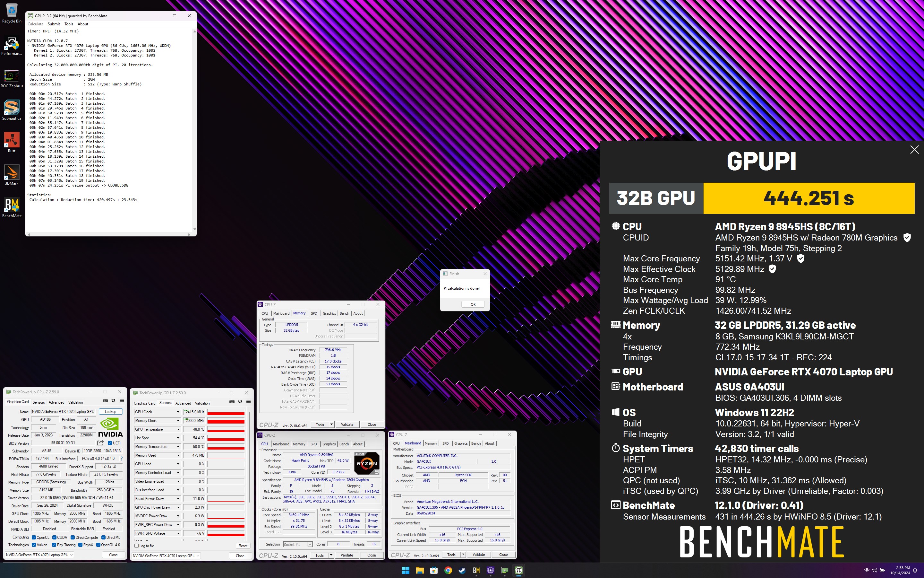Click OK in Finish dialog
Viewport: 924px width, 578px height.
pyautogui.click(x=473, y=304)
